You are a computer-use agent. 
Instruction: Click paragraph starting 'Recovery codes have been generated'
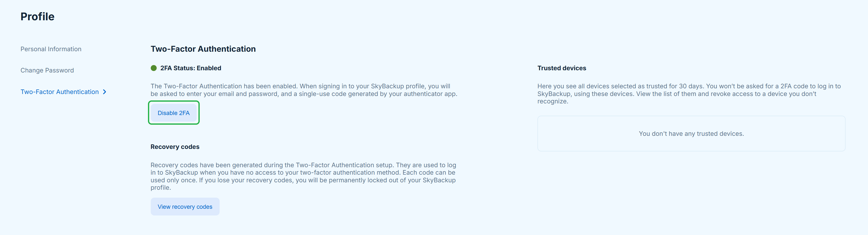tap(303, 176)
